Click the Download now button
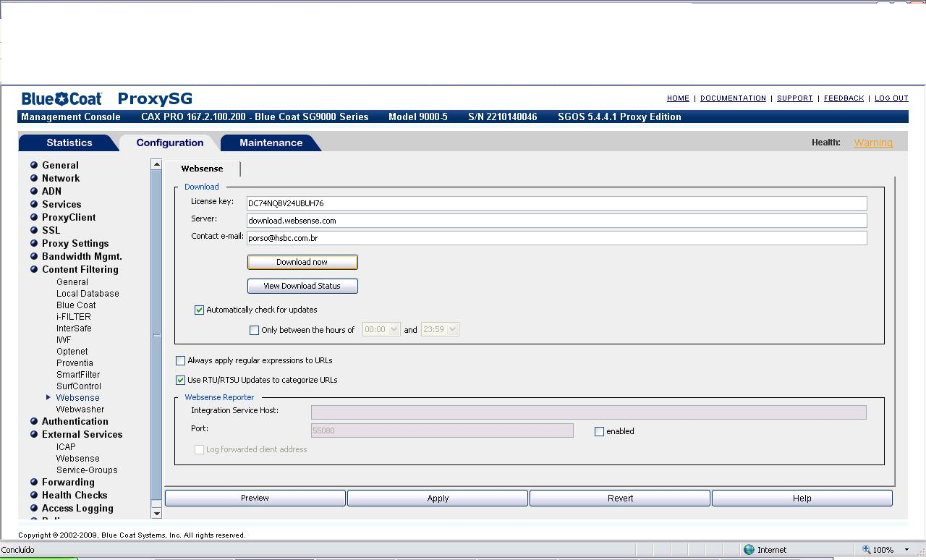 pyautogui.click(x=302, y=262)
